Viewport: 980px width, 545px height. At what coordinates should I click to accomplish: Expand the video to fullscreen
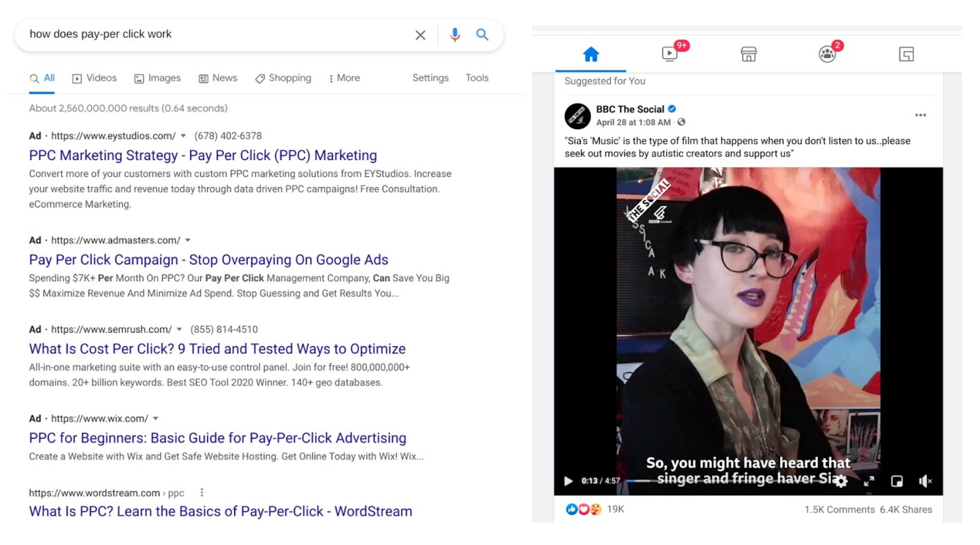870,481
